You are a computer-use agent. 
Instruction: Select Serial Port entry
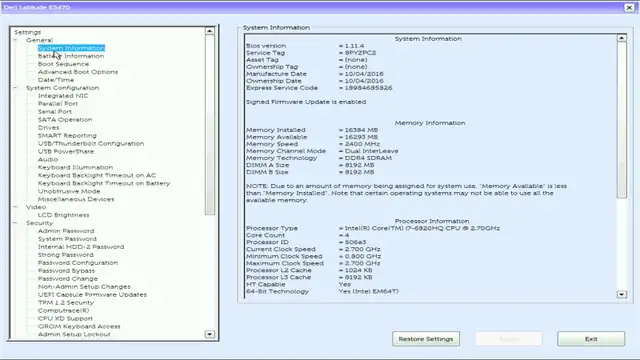point(55,112)
